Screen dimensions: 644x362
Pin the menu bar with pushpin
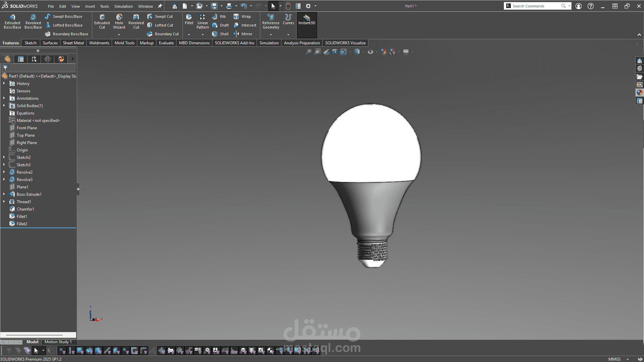pos(160,6)
